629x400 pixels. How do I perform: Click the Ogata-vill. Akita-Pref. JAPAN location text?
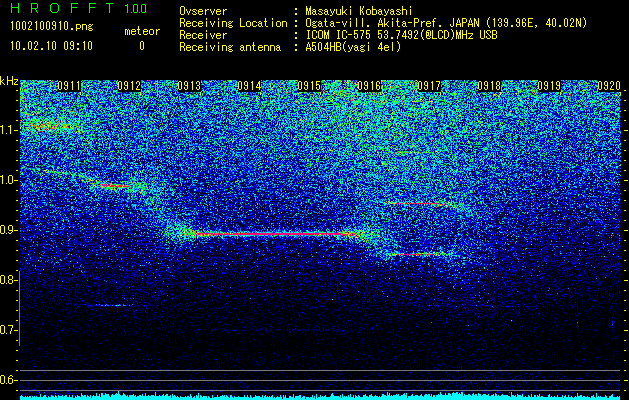coord(446,23)
